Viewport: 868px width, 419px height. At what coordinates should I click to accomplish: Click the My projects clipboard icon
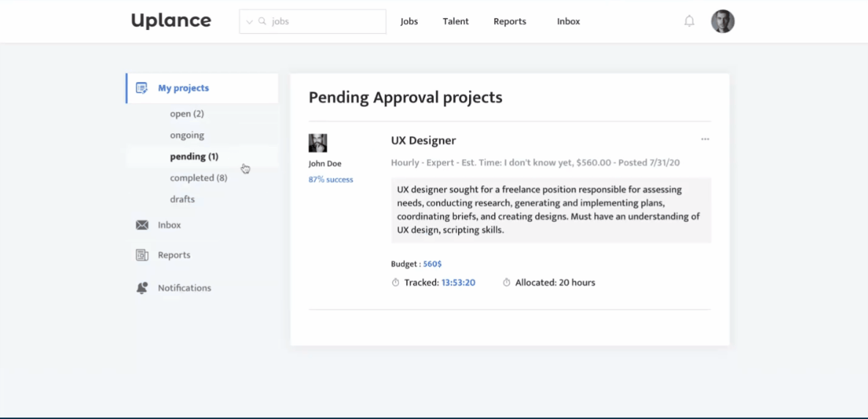click(x=142, y=88)
